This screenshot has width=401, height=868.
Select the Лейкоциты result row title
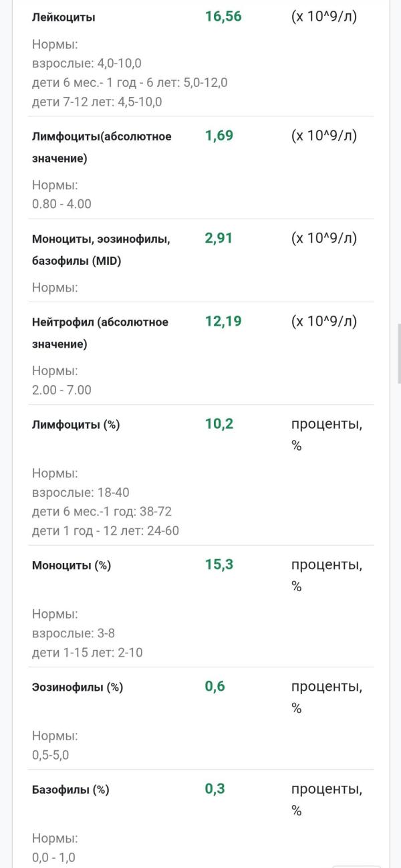tap(63, 18)
